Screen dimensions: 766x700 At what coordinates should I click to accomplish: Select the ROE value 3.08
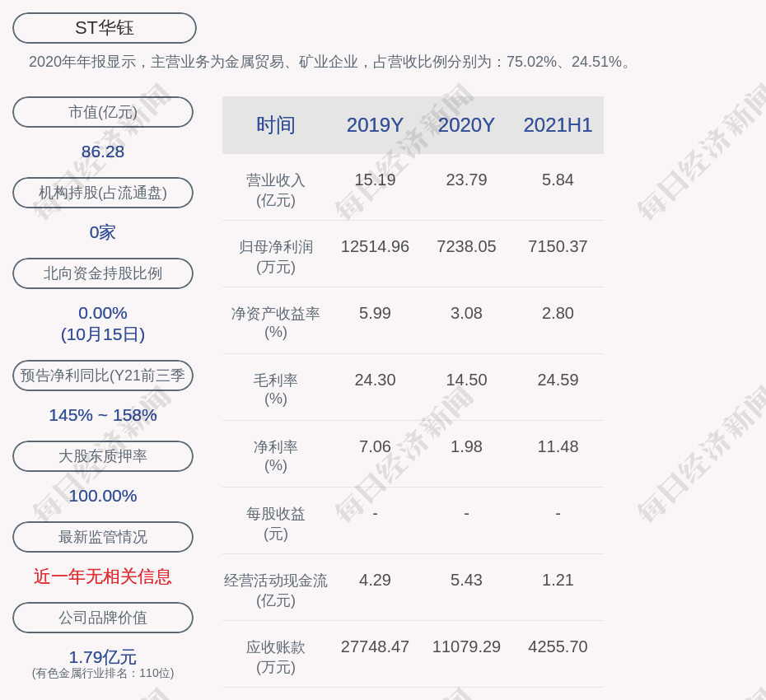(x=466, y=313)
